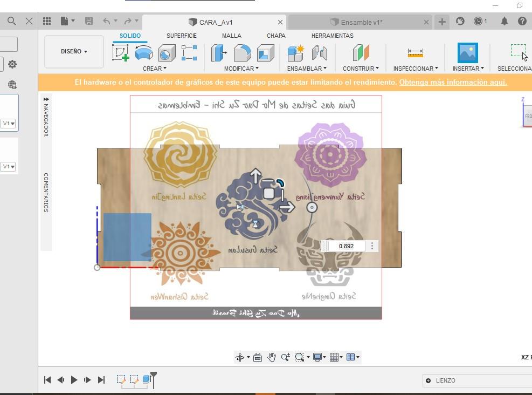
Task: Click the Rectangular Pattern tool icon
Action: (189, 53)
